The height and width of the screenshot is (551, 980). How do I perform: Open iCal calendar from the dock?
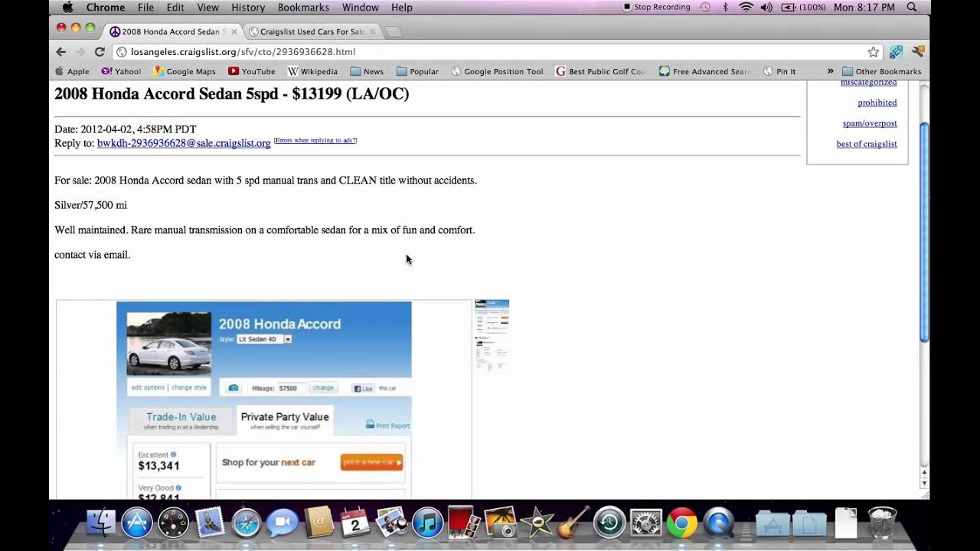pyautogui.click(x=354, y=523)
